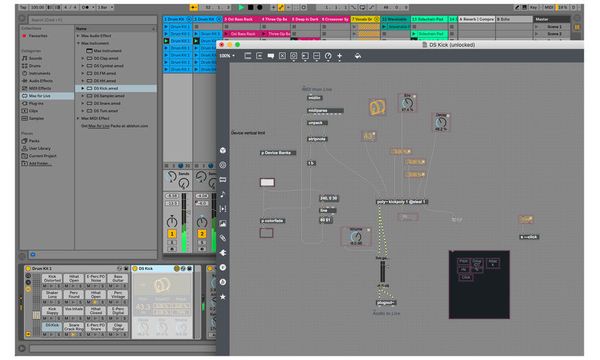Select Sounds category in browser
Viewport: 600px width, 360px height.
(35, 58)
